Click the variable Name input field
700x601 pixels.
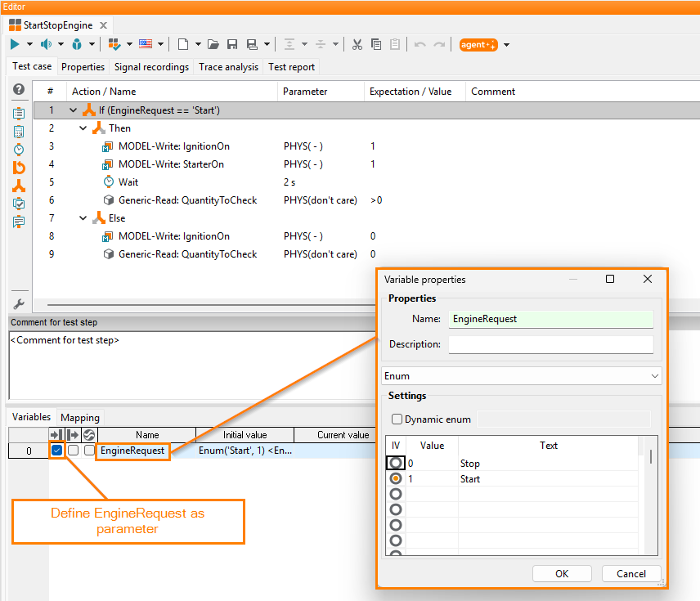tap(551, 319)
